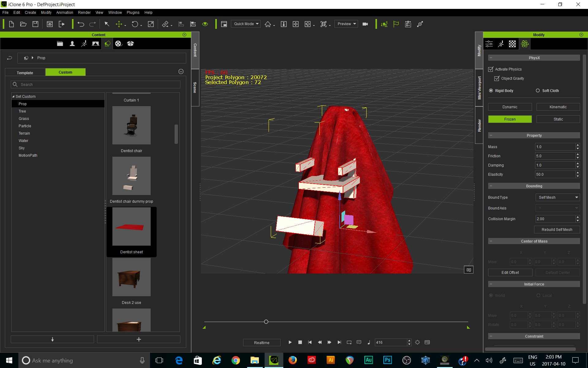The image size is (588, 368).
Task: Click the New Project icon
Action: point(11,24)
